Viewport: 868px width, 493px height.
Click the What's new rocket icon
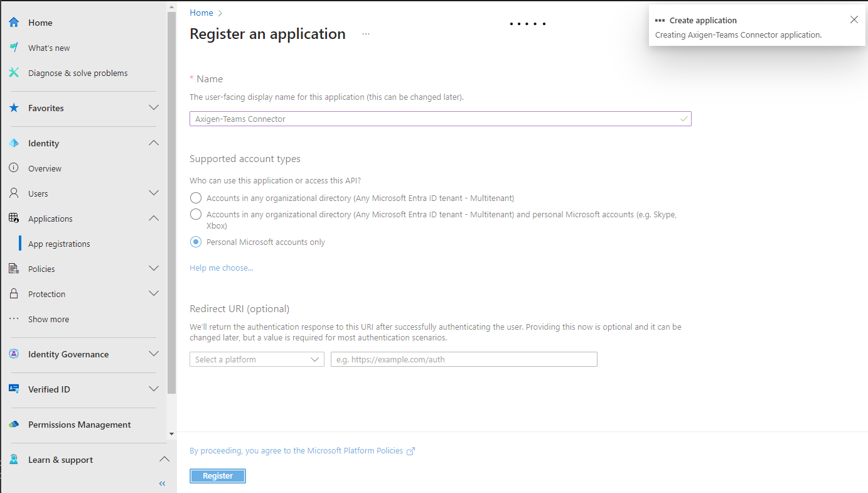click(14, 48)
